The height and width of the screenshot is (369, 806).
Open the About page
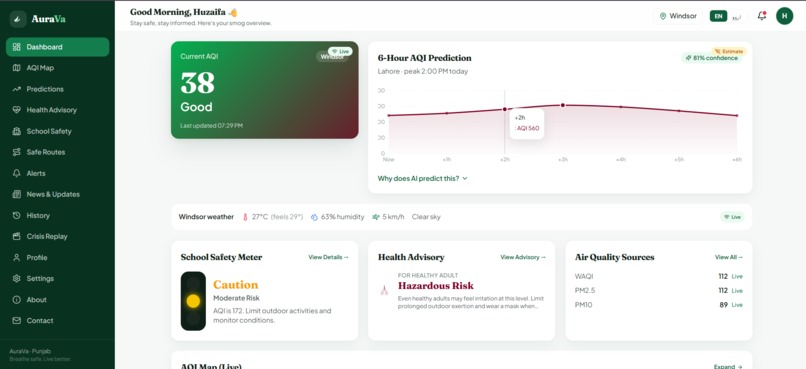coord(58,300)
